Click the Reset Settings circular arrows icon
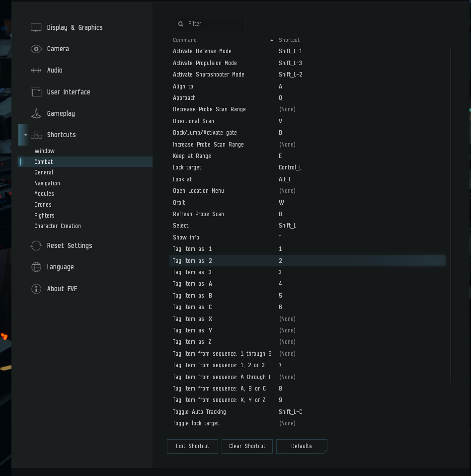The image size is (471, 476). coord(36,245)
